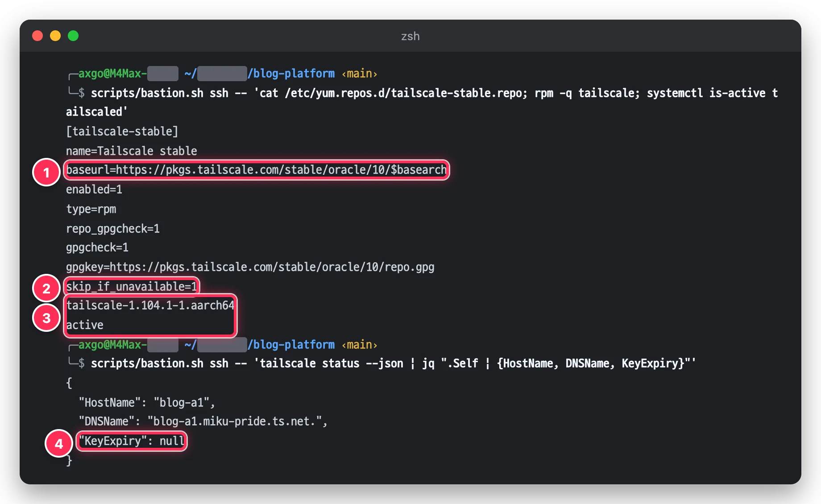This screenshot has height=504, width=821.
Task: Click the baseurl=https://pkgs.tailscale.com line
Action: tap(257, 170)
